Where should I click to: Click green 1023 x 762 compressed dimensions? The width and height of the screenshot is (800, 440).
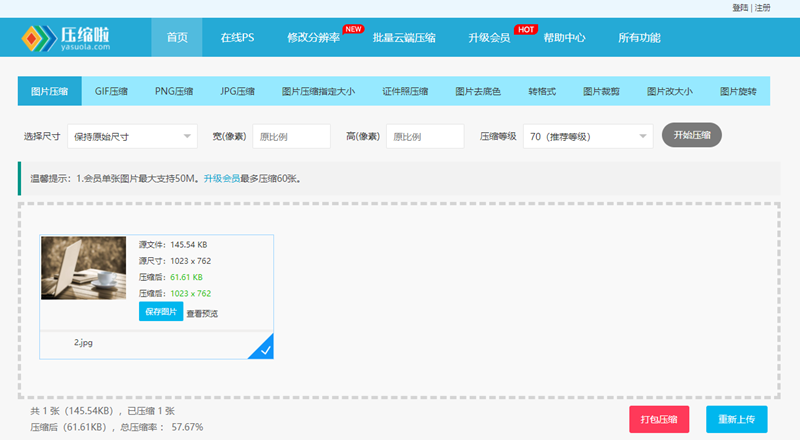190,294
